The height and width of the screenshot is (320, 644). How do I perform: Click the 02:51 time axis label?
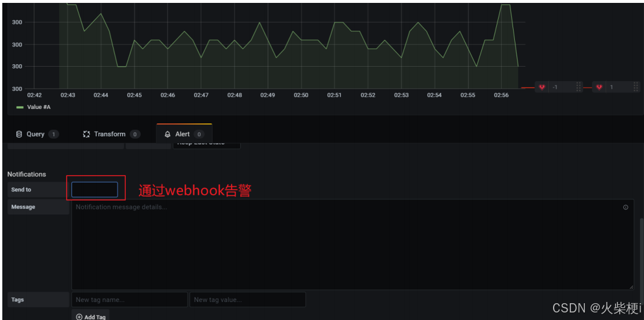click(334, 95)
